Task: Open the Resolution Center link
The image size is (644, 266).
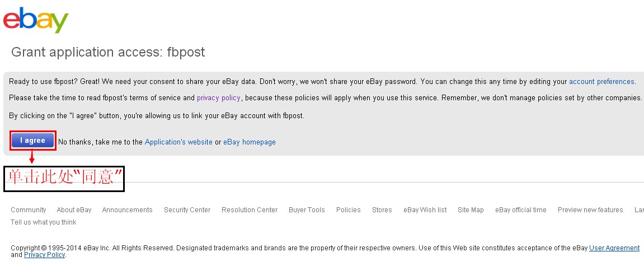Action: click(250, 210)
